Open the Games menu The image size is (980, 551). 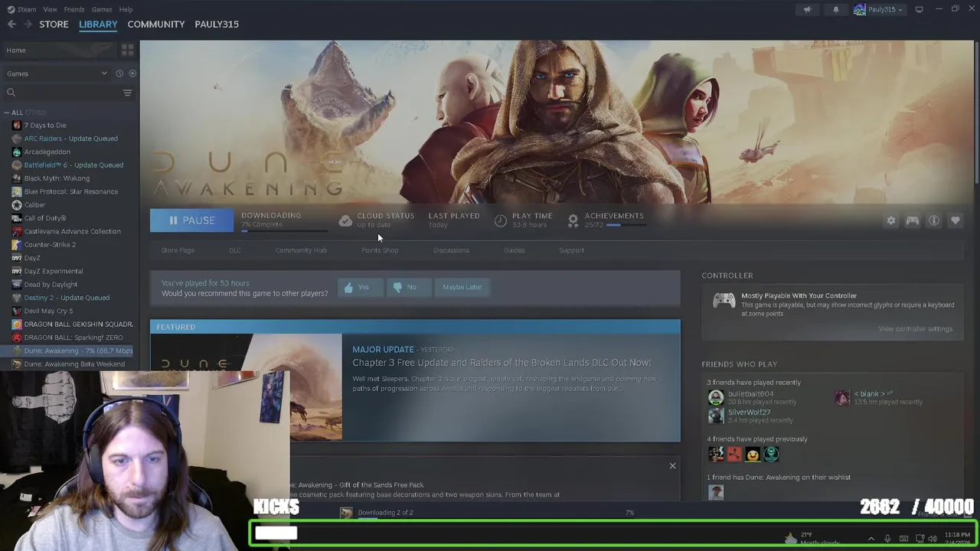pos(102,9)
